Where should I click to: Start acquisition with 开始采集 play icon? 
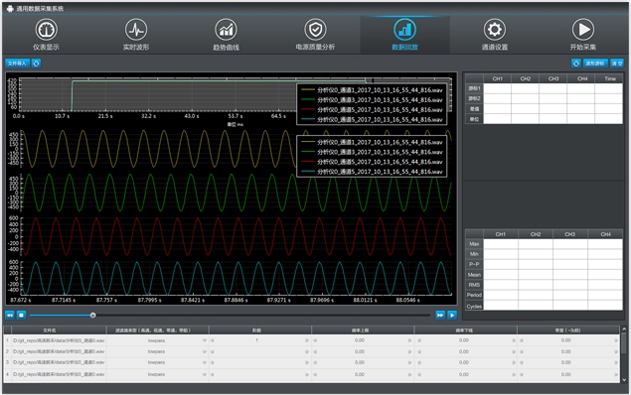(583, 30)
